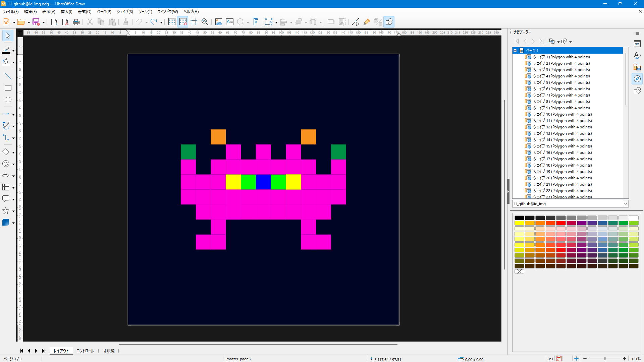
Task: Open the Gallery sidebar panel
Action: 637,67
